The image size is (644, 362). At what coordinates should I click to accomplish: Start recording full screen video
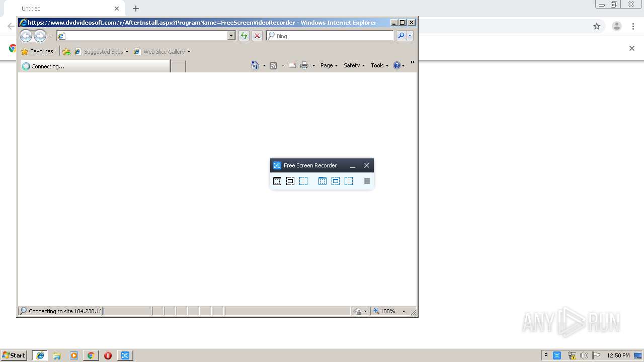323,181
